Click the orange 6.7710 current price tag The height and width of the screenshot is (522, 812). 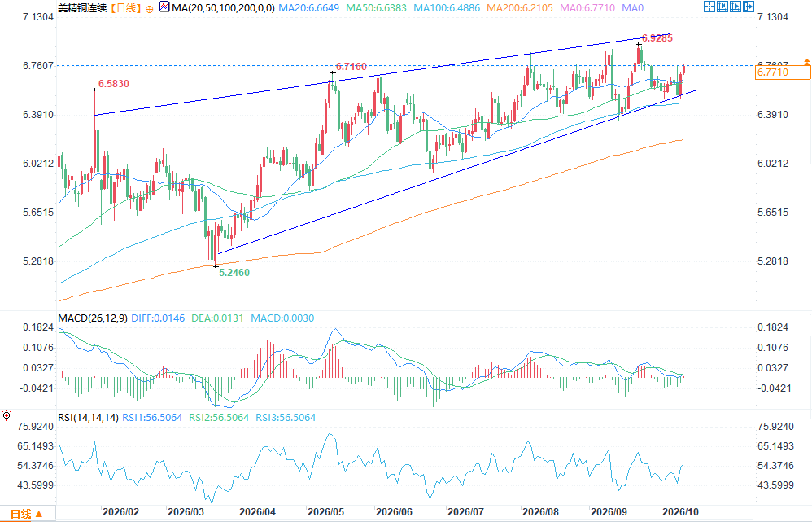(783, 72)
